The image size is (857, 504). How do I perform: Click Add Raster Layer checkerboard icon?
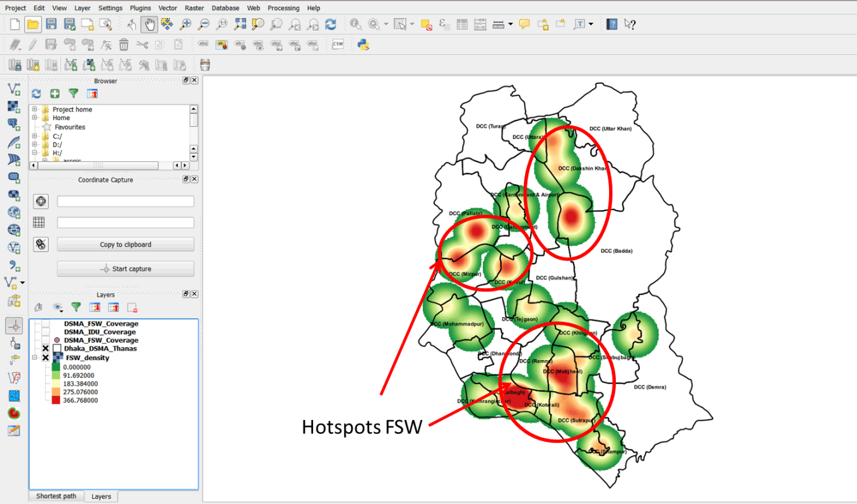point(14,106)
